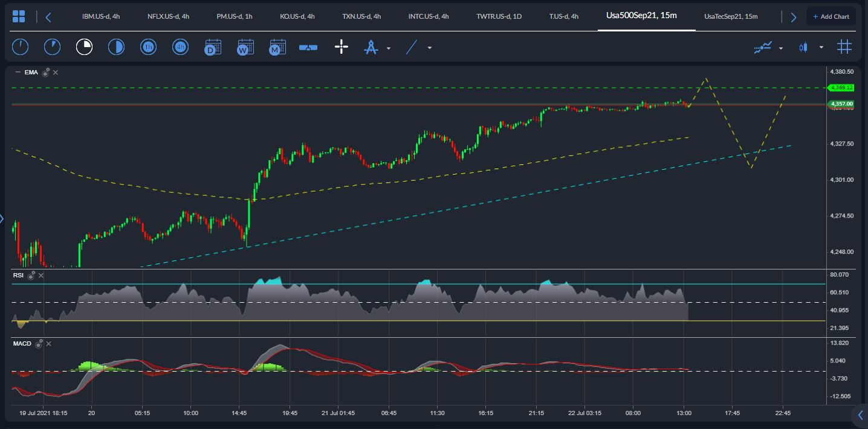This screenshot has height=429, width=868.
Task: Select the candlestick chart type icon
Action: coord(803,47)
